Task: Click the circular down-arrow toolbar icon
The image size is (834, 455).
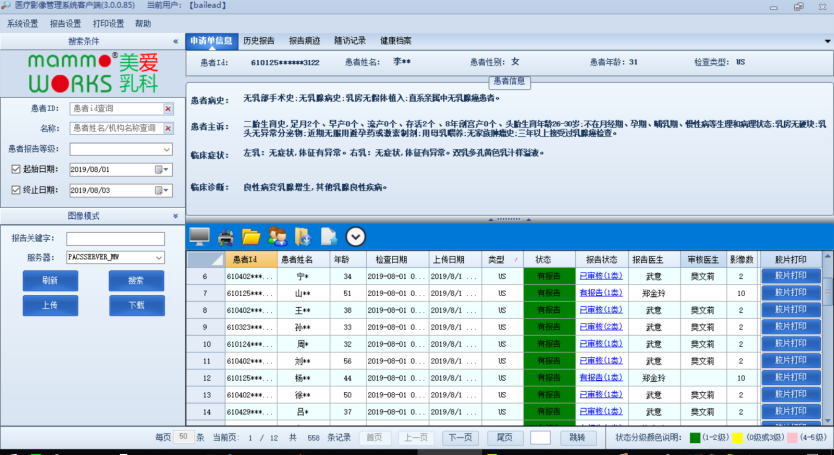Action: click(x=355, y=236)
